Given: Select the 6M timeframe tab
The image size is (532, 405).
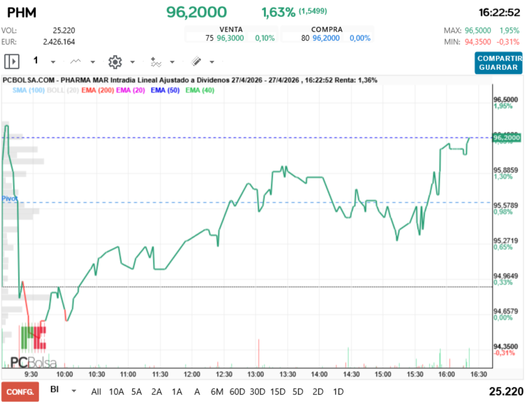Looking at the screenshot, I should 217,391.
